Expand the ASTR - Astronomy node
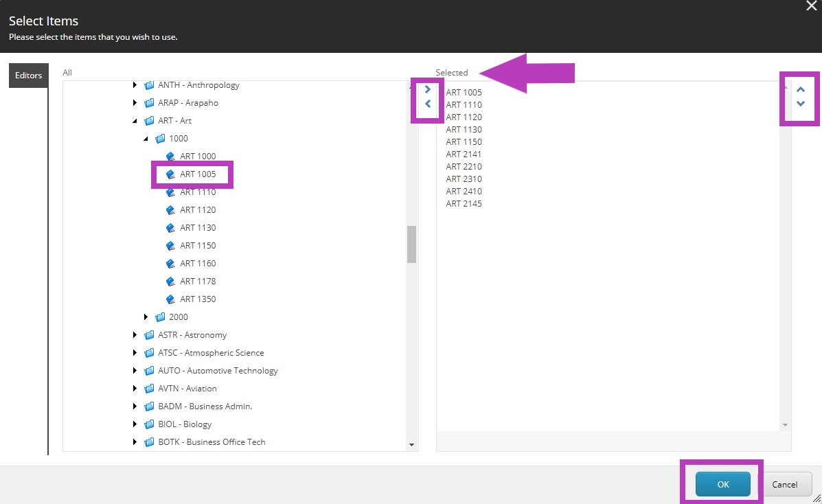Viewport: 822px width, 504px height. click(135, 334)
